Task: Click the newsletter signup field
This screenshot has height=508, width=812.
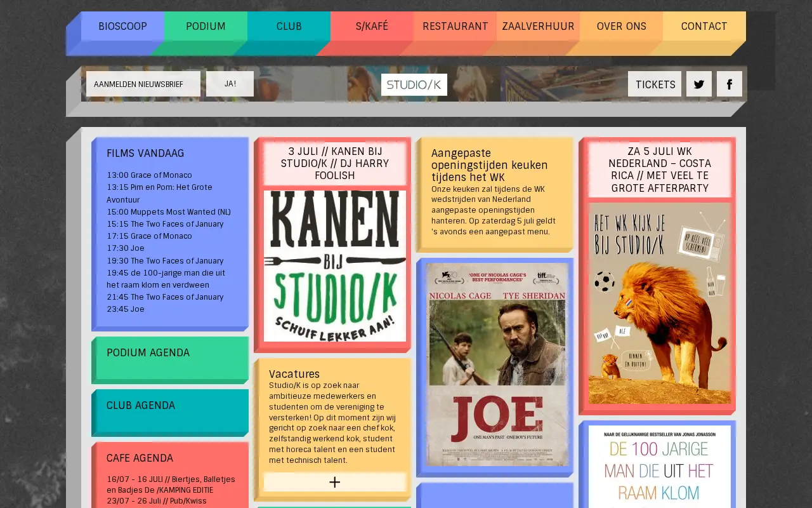Action: [143, 84]
